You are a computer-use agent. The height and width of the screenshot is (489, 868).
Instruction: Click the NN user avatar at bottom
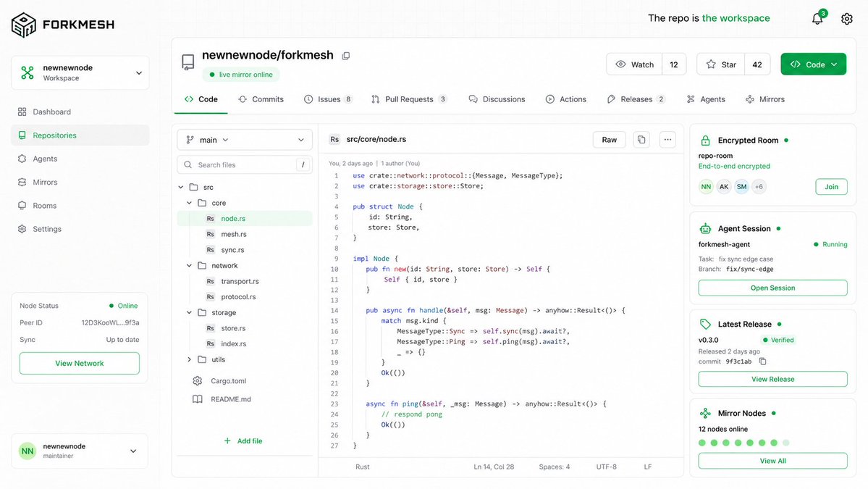pyautogui.click(x=28, y=451)
